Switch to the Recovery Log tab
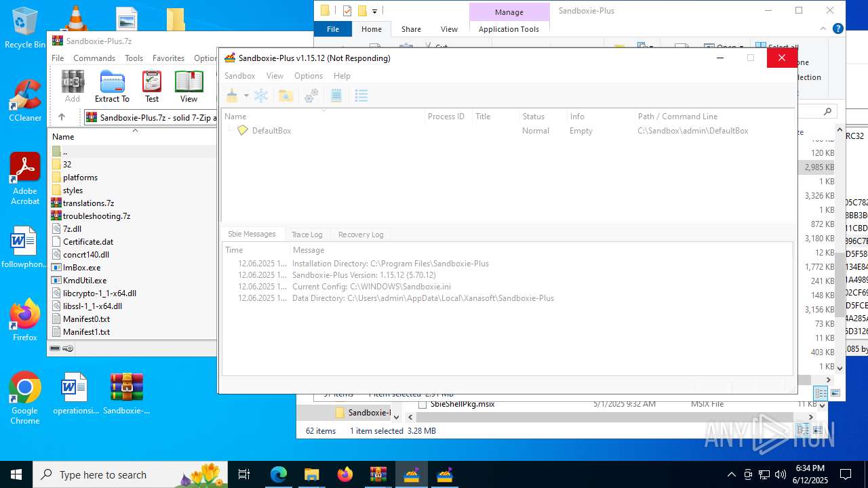Image resolution: width=868 pixels, height=488 pixels. [x=361, y=235]
